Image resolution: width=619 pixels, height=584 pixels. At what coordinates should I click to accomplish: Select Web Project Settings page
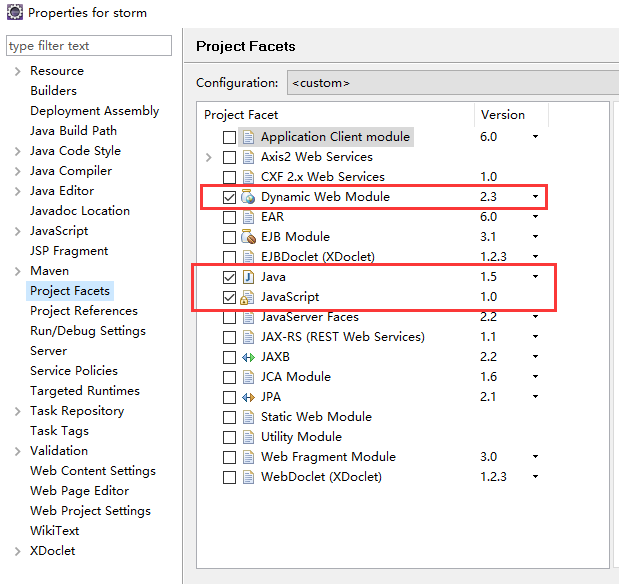(90, 511)
